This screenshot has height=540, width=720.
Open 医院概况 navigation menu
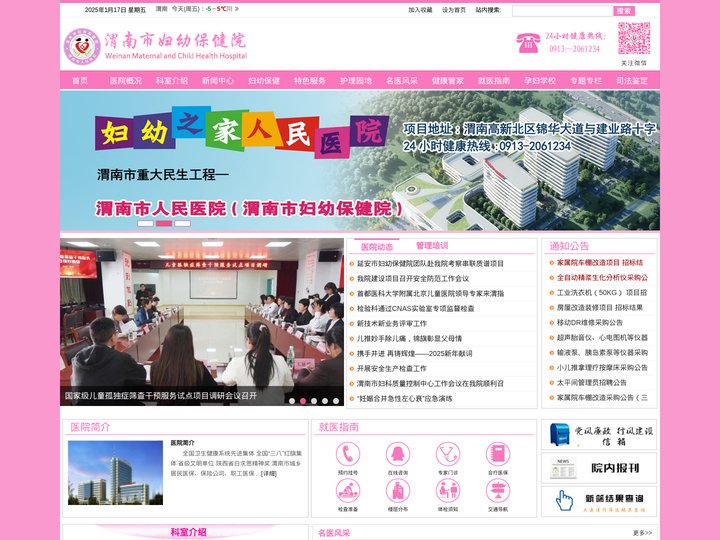click(126, 80)
